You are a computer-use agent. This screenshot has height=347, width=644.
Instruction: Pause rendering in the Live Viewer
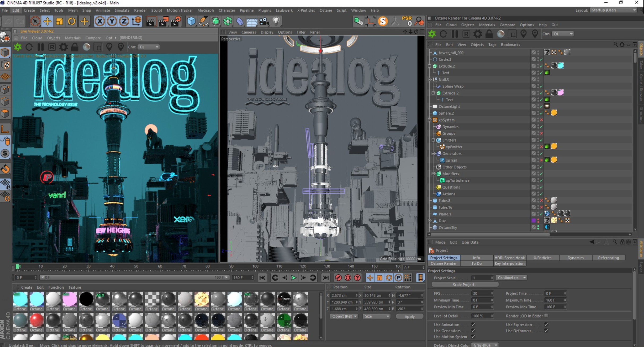click(x=41, y=47)
